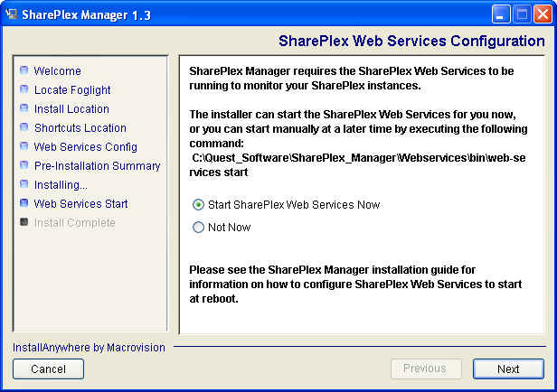Screen dimensions: 557x392
Task: Click the Cancel button
Action: (48, 369)
